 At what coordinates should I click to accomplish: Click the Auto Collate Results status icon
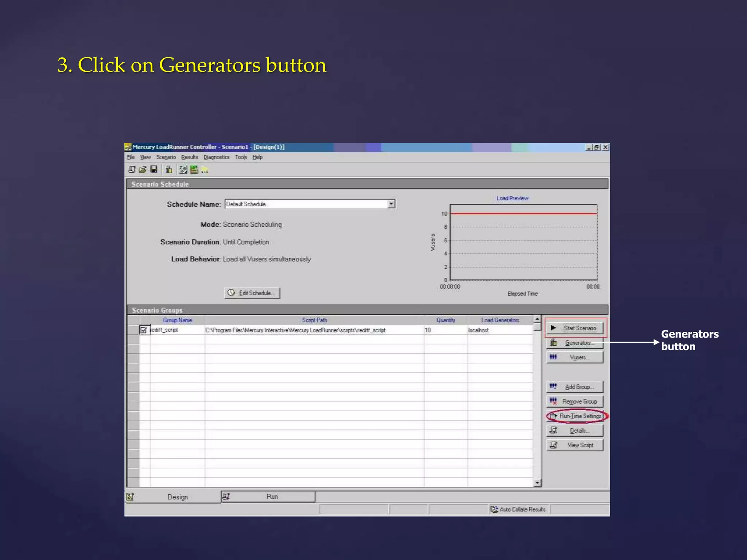tap(494, 509)
